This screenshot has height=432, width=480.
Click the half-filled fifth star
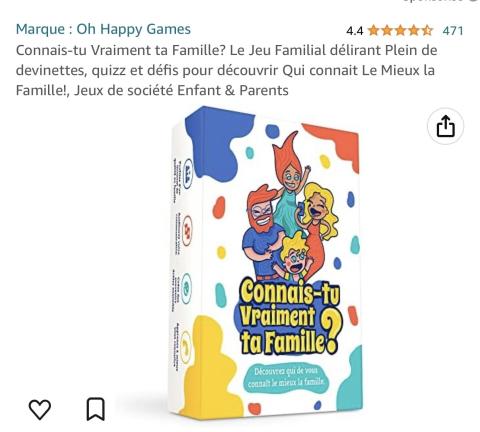pos(427,31)
